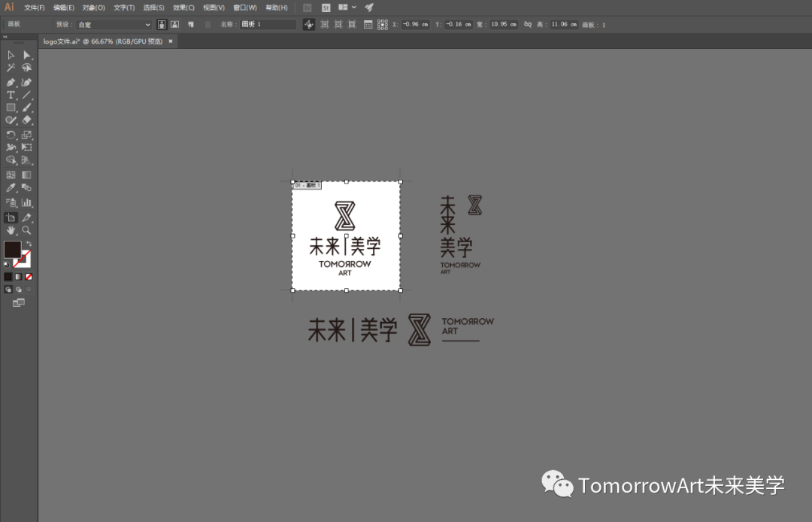This screenshot has width=812, height=522.
Task: Open the 效果(C) menu
Action: point(183,8)
